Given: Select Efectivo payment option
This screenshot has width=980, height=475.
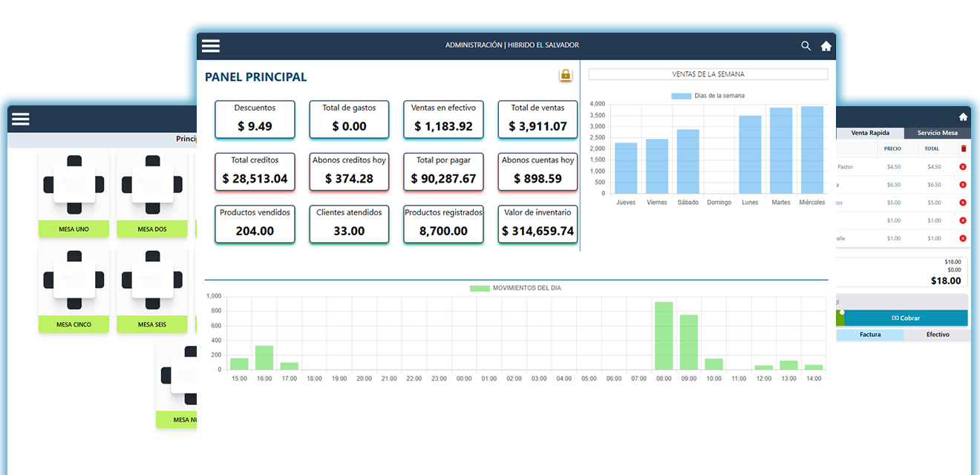Looking at the screenshot, I should click(937, 335).
